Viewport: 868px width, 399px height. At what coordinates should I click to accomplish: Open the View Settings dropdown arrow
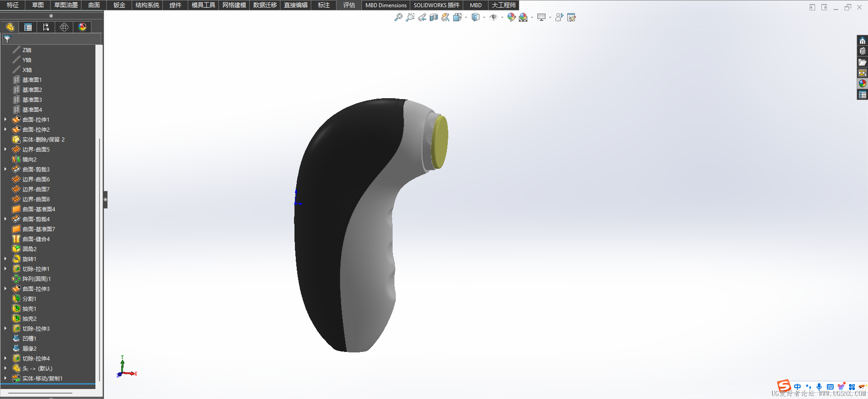pos(550,18)
